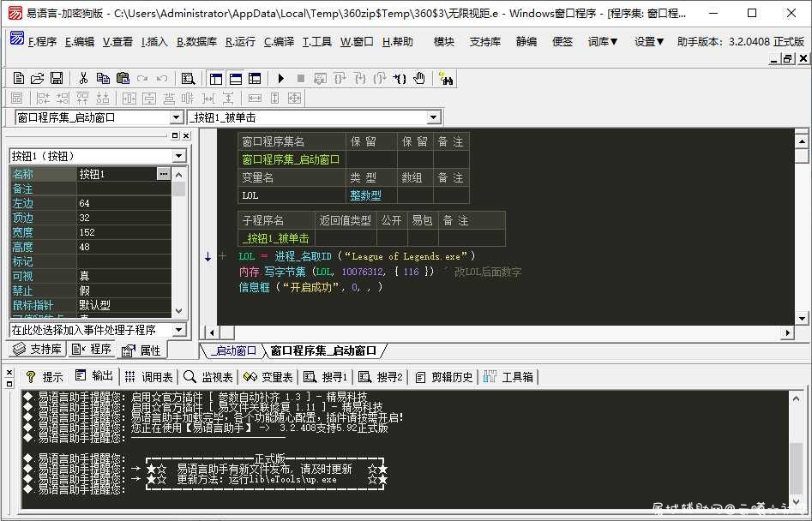The image size is (812, 521).
Task: Expand the 窗口程序集_启动窗口 combo box
Action: coord(176,117)
